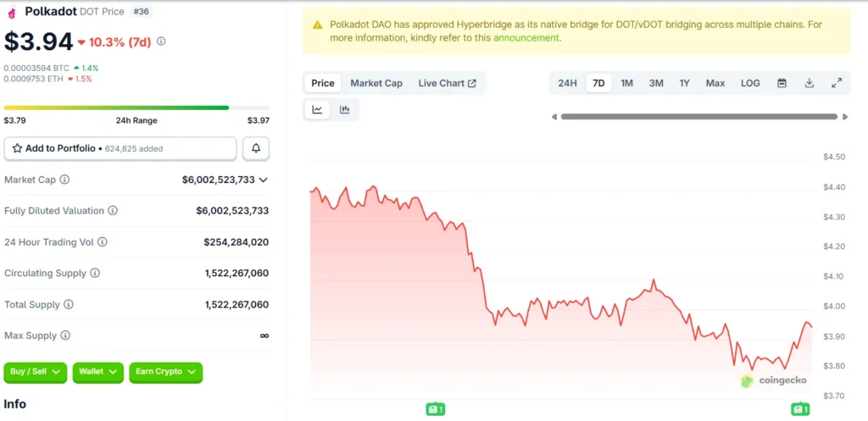Click the warning triangle icon in the notice
The height and width of the screenshot is (421, 868).
pyautogui.click(x=317, y=25)
